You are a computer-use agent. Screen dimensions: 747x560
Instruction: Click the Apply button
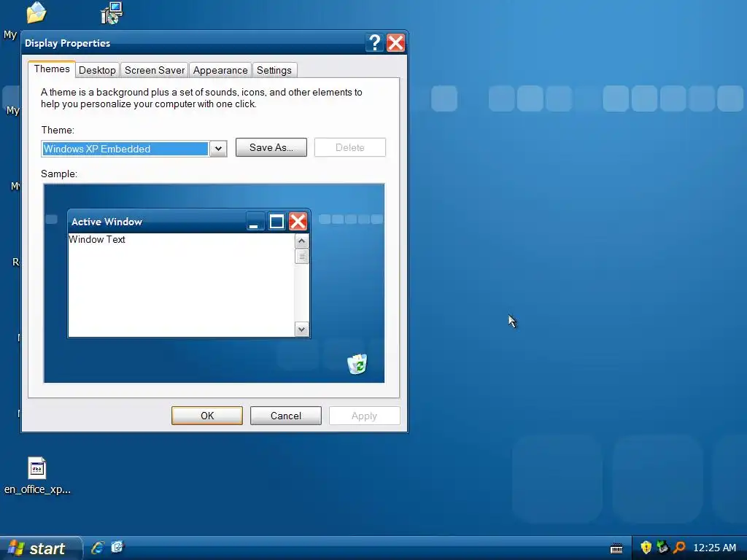point(365,416)
